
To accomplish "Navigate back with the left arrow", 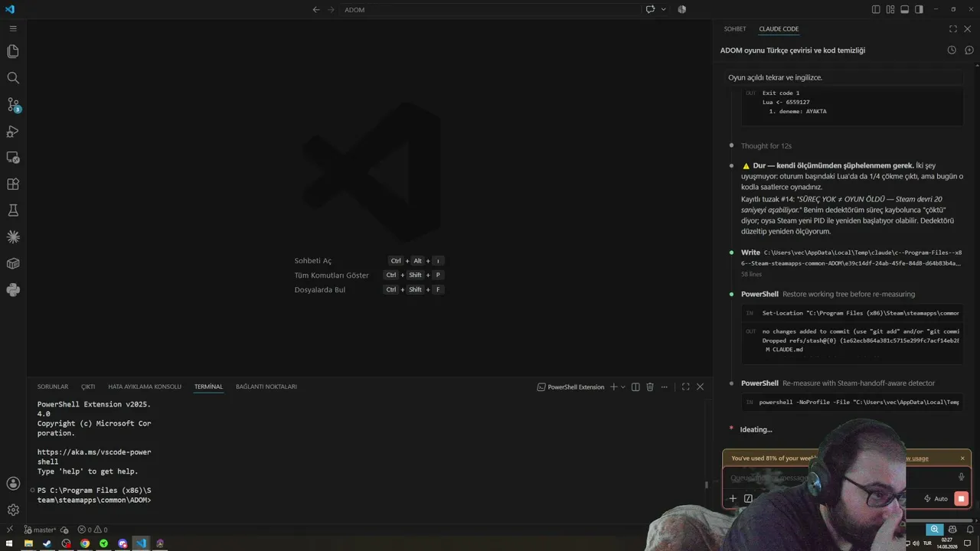I will [x=316, y=10].
